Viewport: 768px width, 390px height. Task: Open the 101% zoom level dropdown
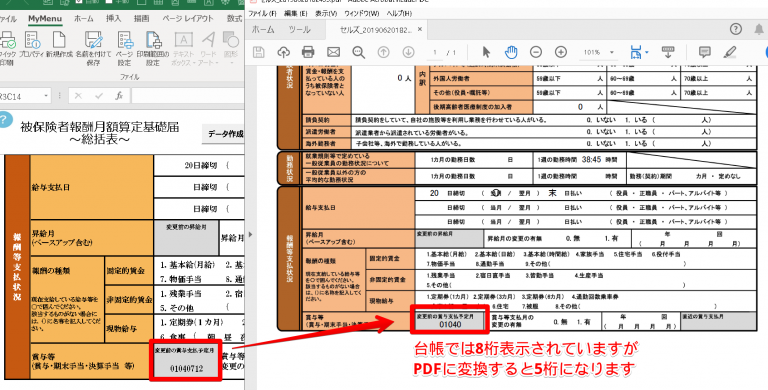point(598,52)
